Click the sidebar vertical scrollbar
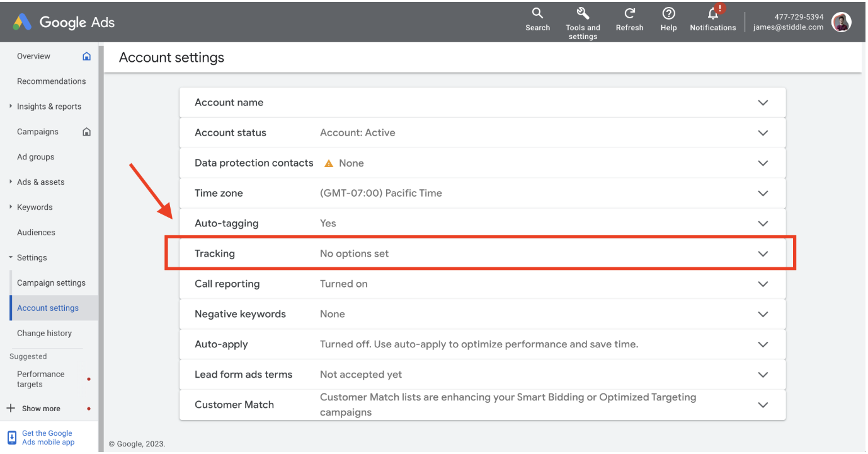 tap(101, 247)
